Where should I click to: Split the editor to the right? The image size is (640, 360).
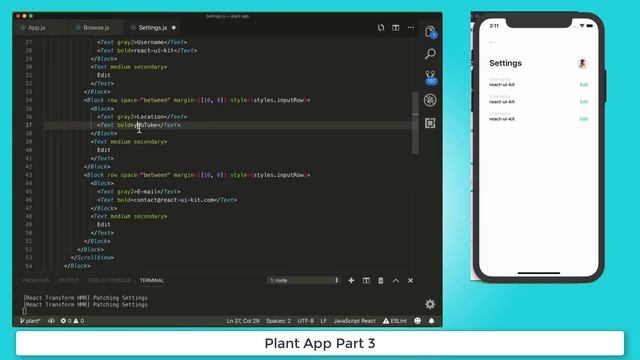(x=396, y=28)
